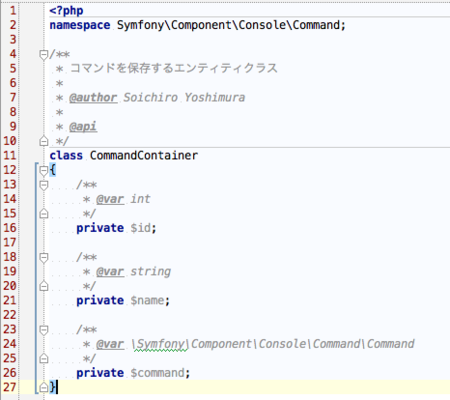This screenshot has width=450, height=400.
Task: Click underlined \Symfony in line 24
Action: point(160,344)
